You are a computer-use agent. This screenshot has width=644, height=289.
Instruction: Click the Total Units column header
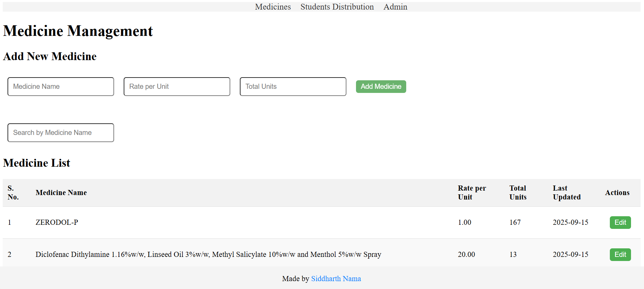[518, 193]
